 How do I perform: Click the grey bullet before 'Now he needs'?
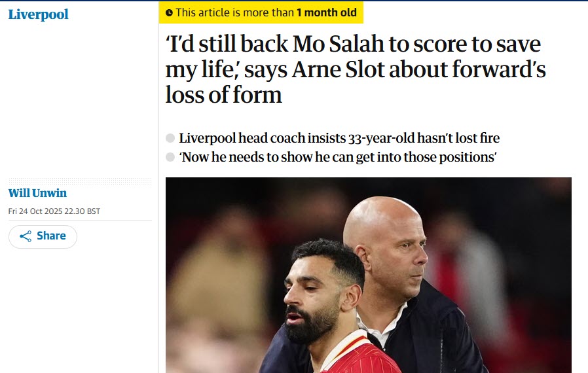click(x=170, y=157)
